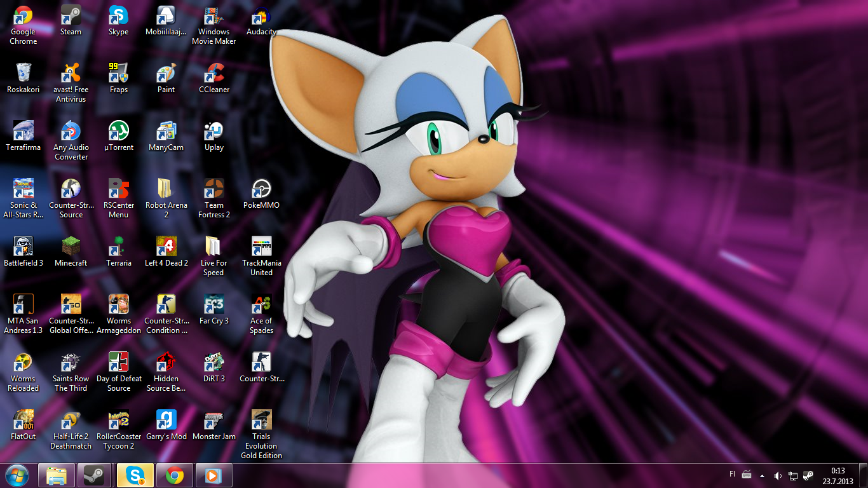Open the media player taskbar button

click(x=214, y=475)
